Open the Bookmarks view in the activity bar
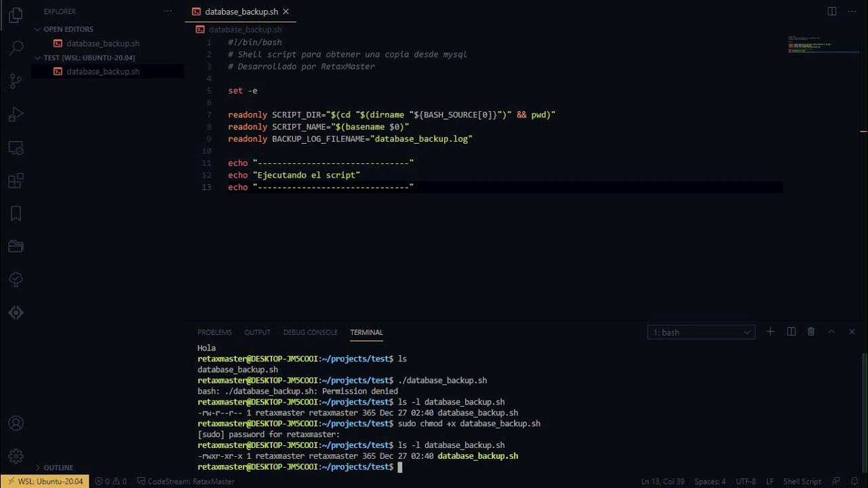 pos(16,213)
